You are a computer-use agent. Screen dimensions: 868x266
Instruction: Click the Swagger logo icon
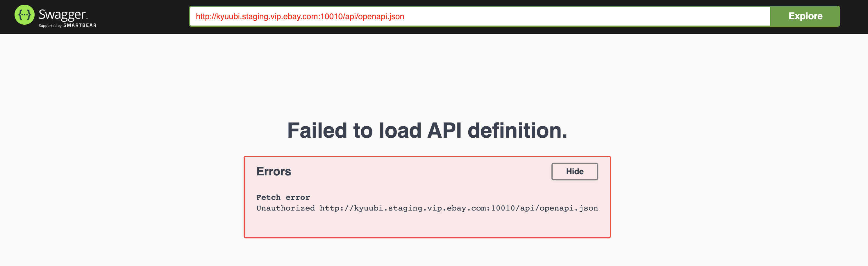[24, 15]
